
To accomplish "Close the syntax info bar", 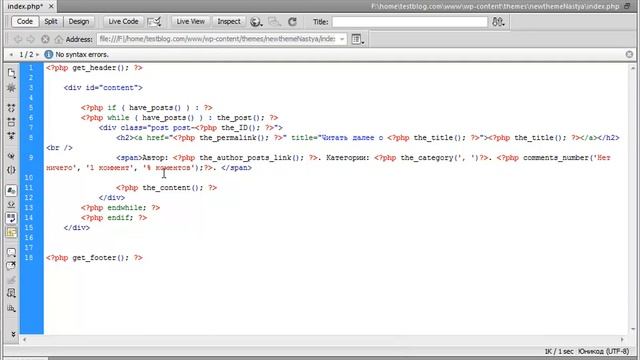I will click(629, 54).
